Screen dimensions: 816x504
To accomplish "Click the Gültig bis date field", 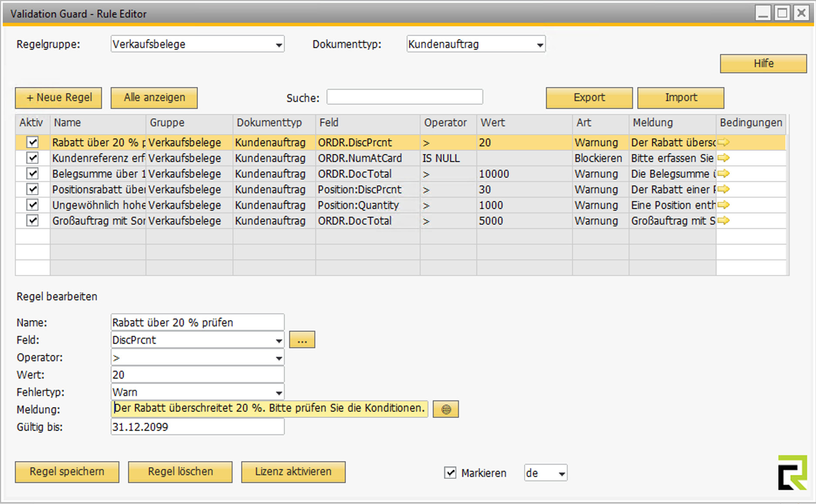I will [x=198, y=427].
